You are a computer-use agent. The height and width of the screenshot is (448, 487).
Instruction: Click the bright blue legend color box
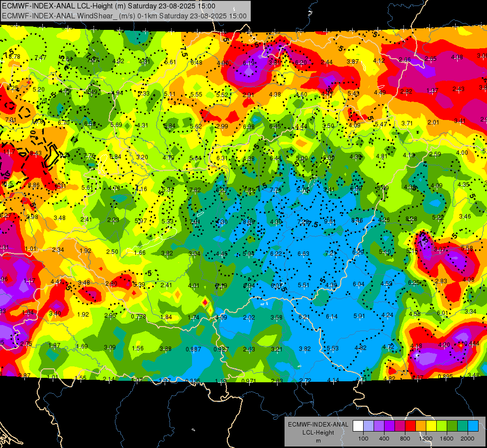tap(473, 426)
